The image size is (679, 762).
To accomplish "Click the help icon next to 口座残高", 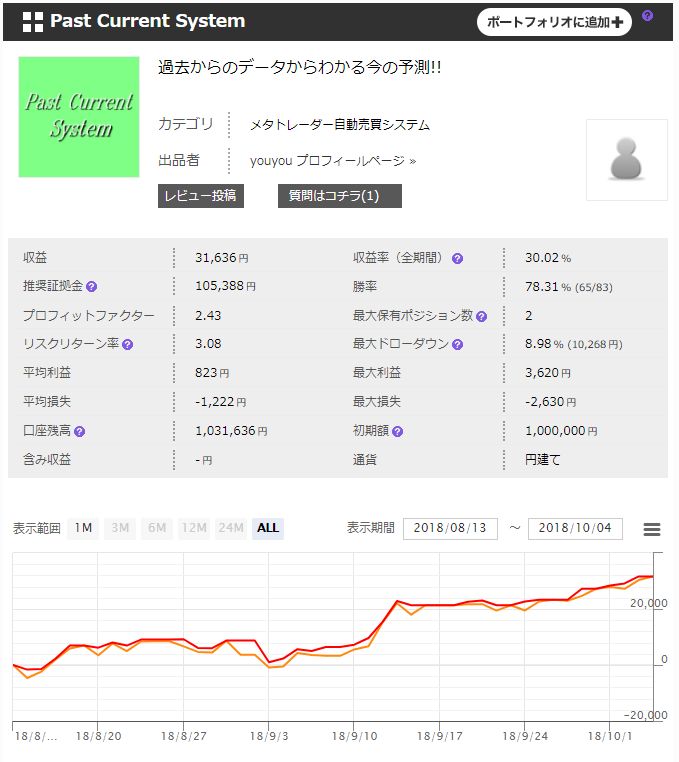I will pyautogui.click(x=79, y=432).
